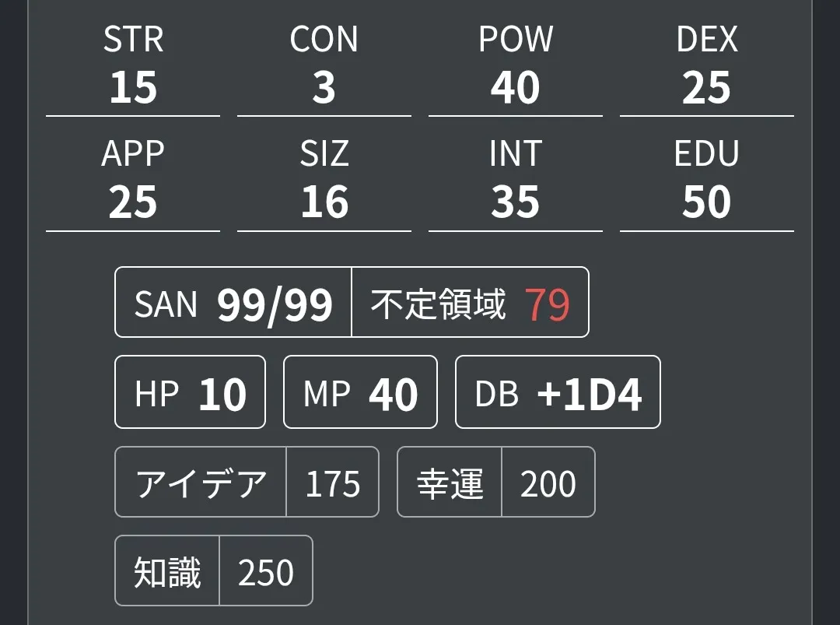The height and width of the screenshot is (625, 840).
Task: Select the EDU value 50
Action: 706,202
